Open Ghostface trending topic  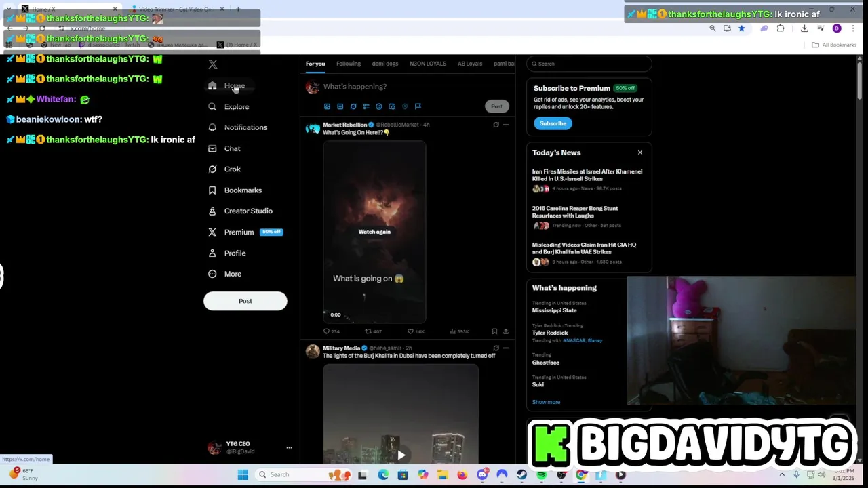tap(546, 363)
